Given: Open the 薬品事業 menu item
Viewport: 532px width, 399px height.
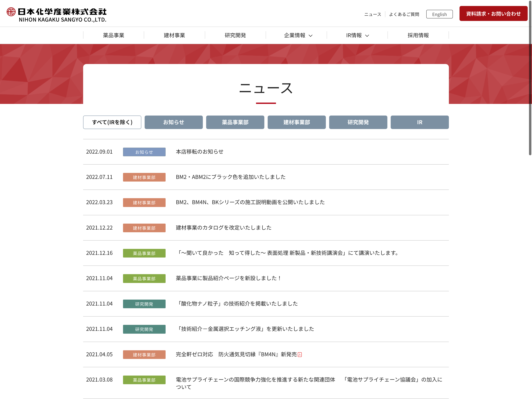Looking at the screenshot, I should (114, 35).
